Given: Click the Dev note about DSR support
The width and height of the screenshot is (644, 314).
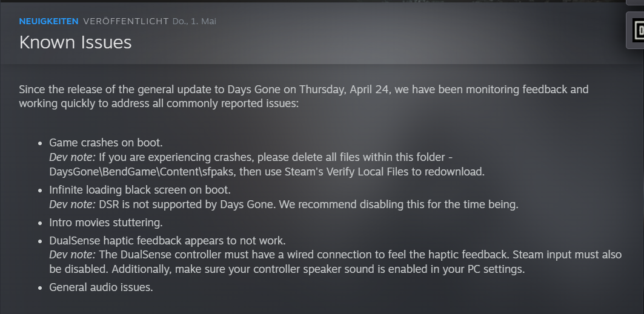Looking at the screenshot, I should [284, 204].
